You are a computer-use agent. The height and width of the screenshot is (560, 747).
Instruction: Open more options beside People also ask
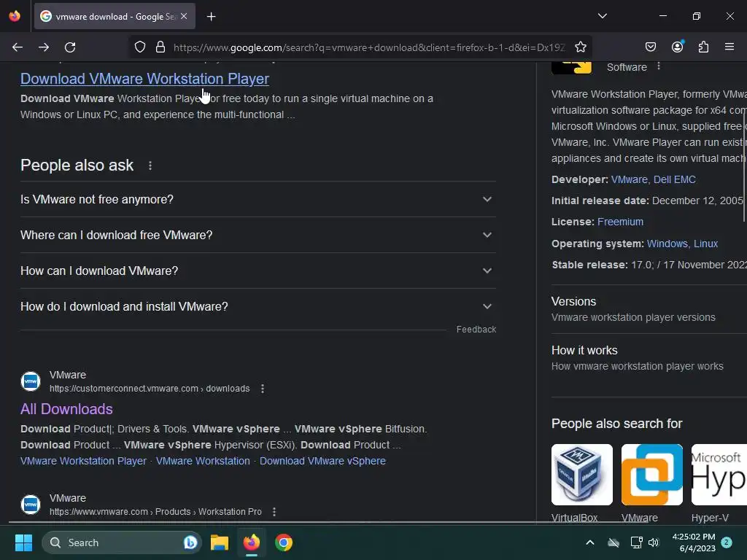(150, 166)
